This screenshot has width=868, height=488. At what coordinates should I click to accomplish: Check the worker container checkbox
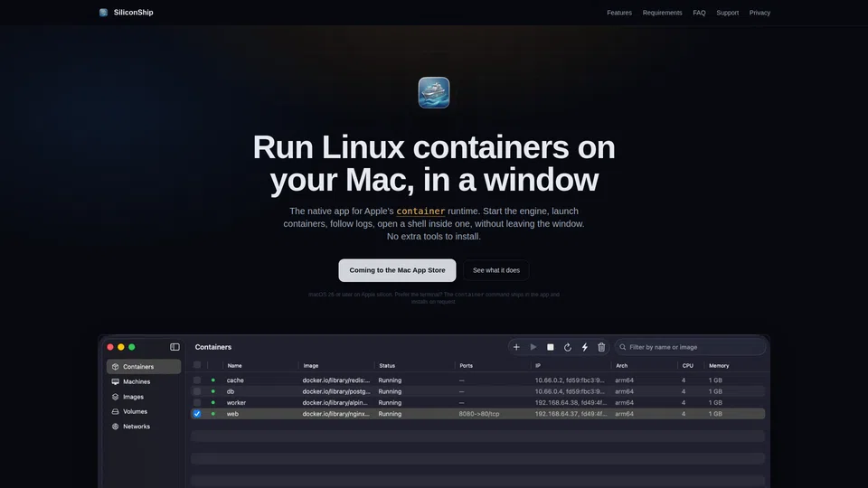coord(197,402)
